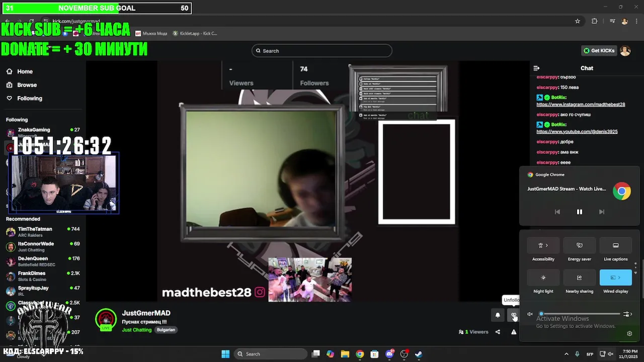This screenshot has height=362, width=644.
Task: Show hidden system tray icons
Action: pos(567,354)
